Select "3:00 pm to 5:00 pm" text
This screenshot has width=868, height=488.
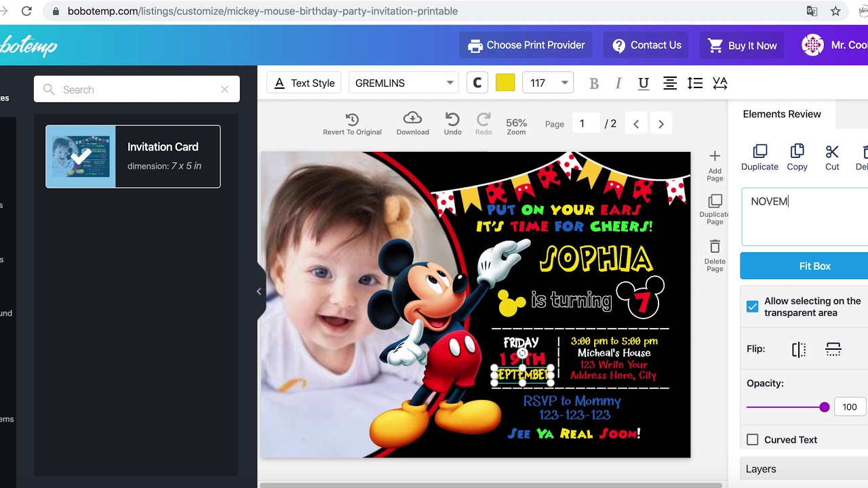[x=614, y=341]
